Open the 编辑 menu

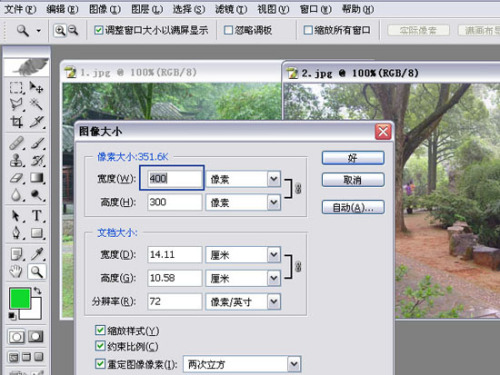62,9
